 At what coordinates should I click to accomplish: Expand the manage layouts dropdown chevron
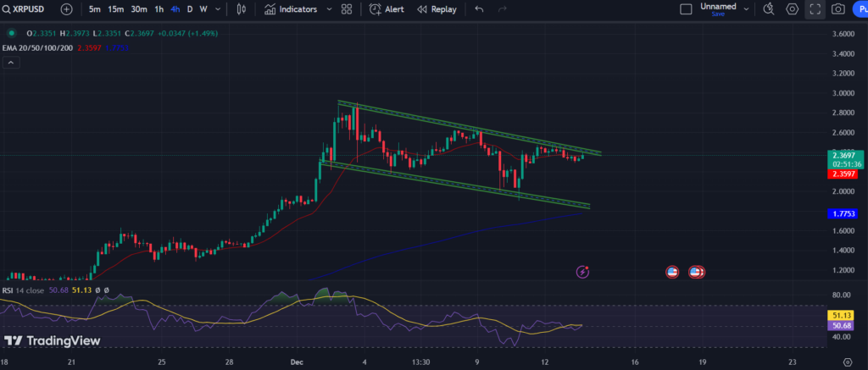pos(746,9)
